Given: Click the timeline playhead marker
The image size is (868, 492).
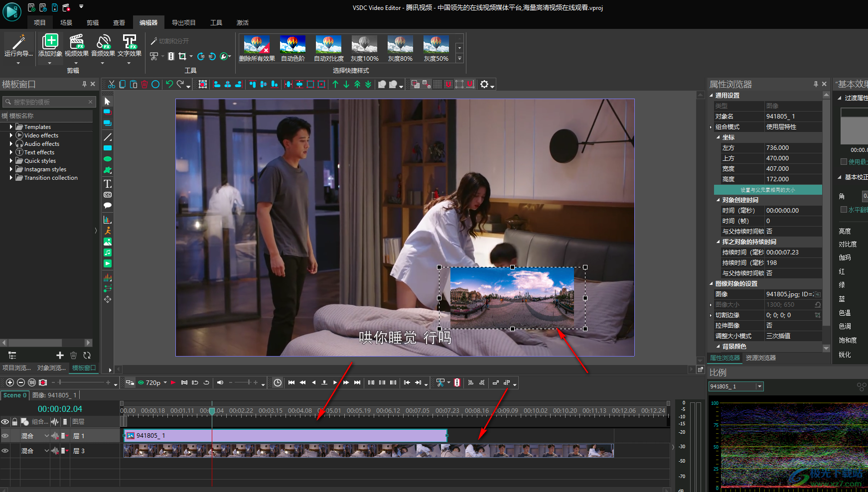Looking at the screenshot, I should coord(212,411).
